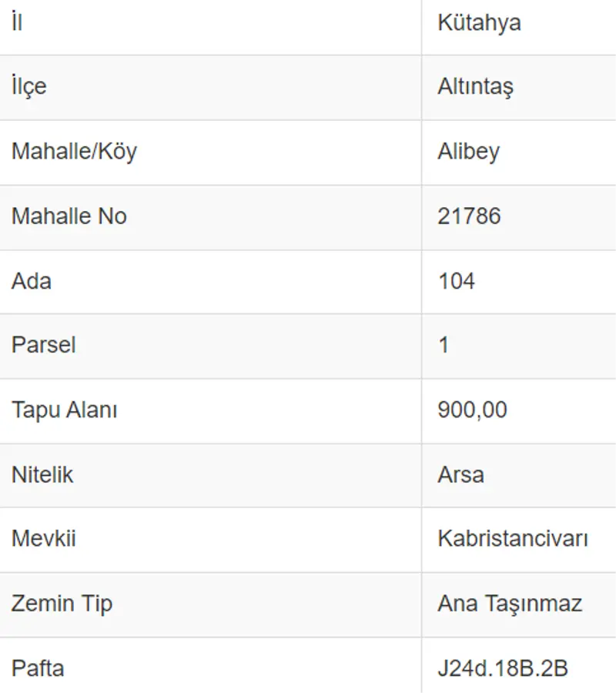Image resolution: width=616 pixels, height=693 pixels.
Task: Click the Kabristancivarı location value
Action: click(x=513, y=539)
